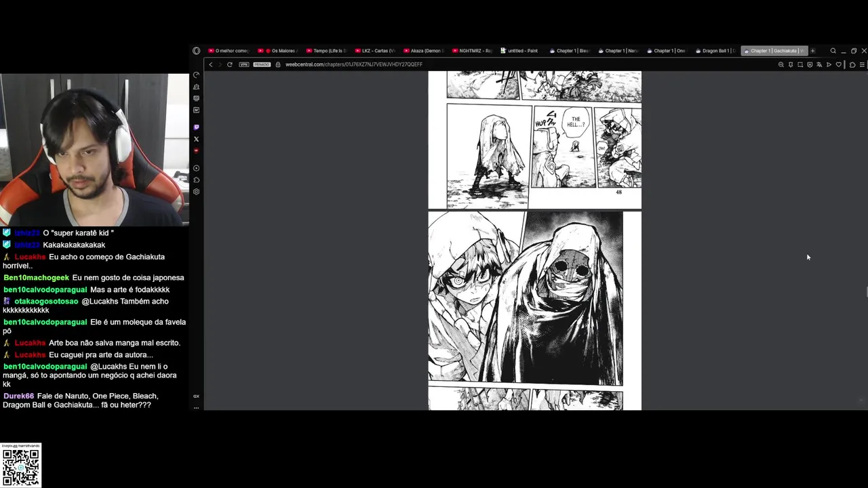Click the zoom-out magnifier in address bar
The image size is (868, 488).
781,64
